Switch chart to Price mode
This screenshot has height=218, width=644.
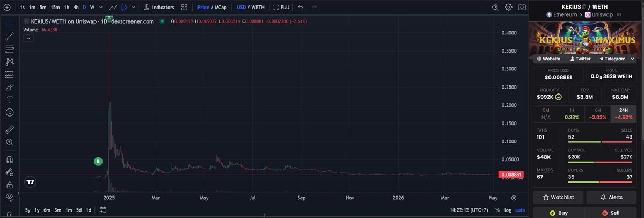click(203, 8)
